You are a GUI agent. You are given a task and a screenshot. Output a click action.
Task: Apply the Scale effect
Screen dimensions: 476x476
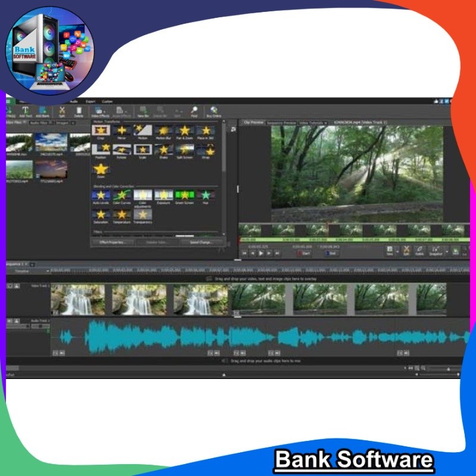[143, 152]
